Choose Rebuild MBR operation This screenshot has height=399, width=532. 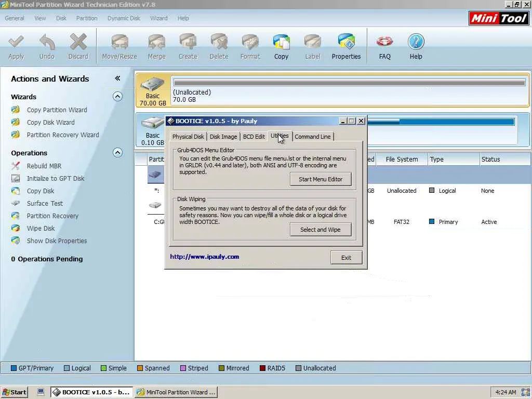coord(44,166)
